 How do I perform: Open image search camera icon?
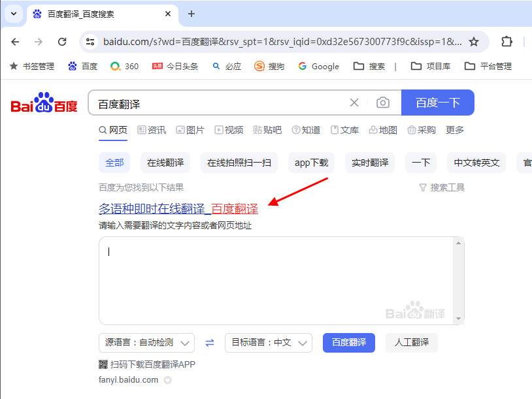[383, 103]
